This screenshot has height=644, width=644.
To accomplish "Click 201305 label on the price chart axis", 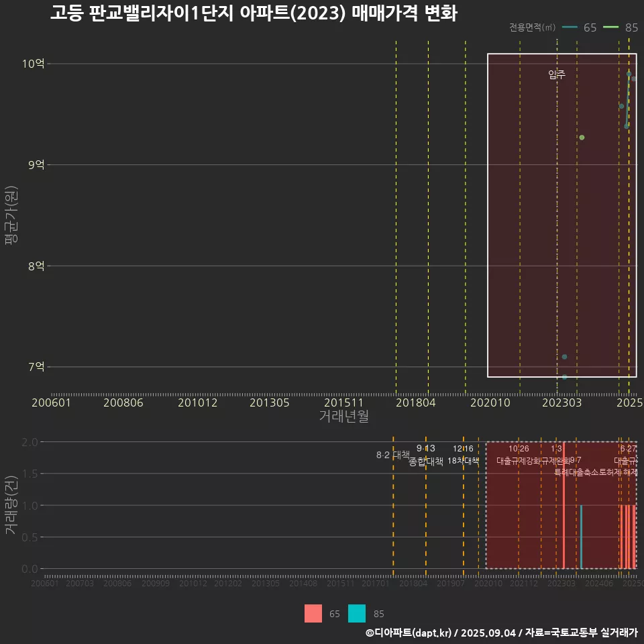I will (270, 402).
